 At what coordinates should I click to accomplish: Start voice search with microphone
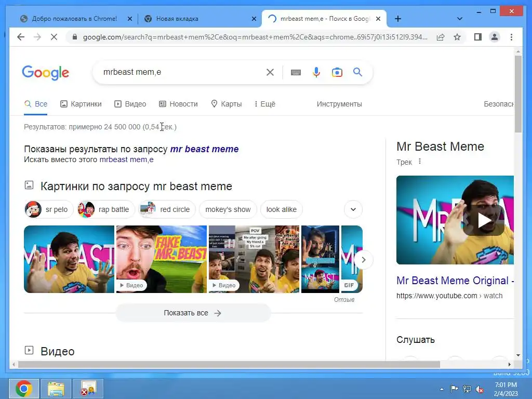click(x=316, y=72)
